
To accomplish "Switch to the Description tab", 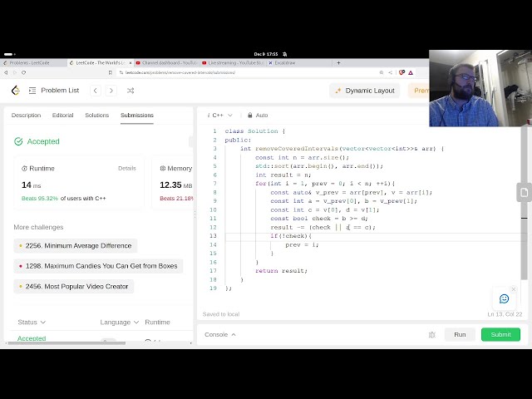I will (26, 116).
